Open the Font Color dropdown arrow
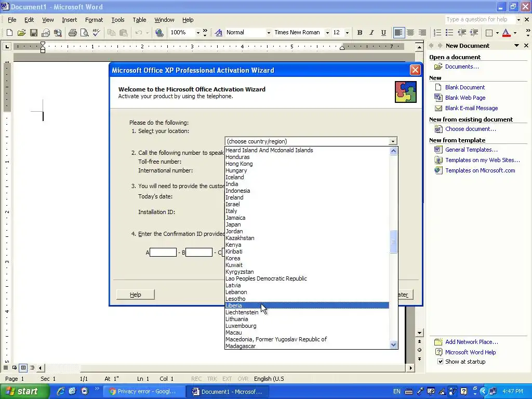Image resolution: width=532 pixels, height=399 pixels. pos(515,33)
